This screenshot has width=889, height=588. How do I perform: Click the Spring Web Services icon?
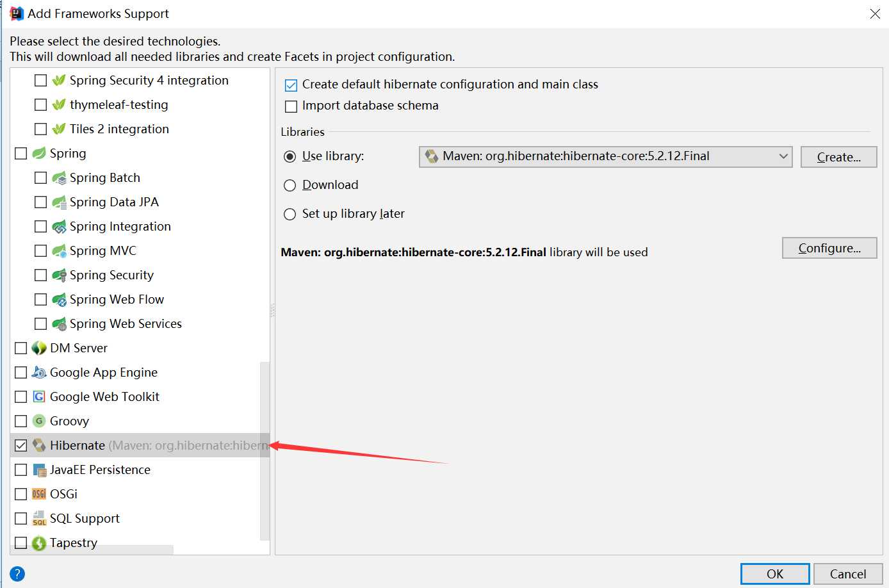point(59,324)
